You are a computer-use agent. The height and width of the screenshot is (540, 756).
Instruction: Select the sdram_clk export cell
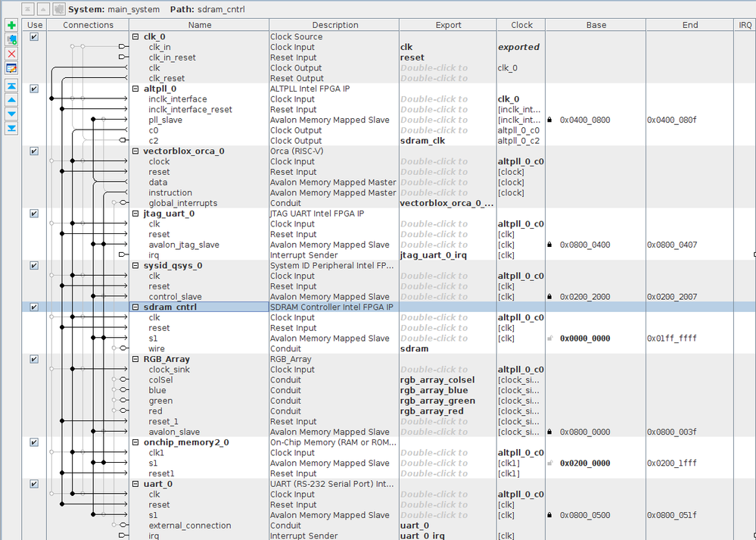(x=423, y=141)
